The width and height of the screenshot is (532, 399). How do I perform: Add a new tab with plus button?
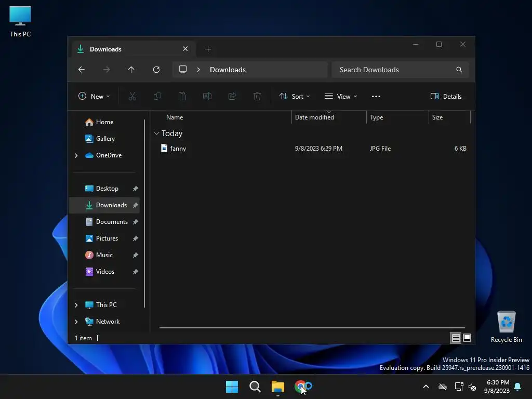(x=208, y=49)
